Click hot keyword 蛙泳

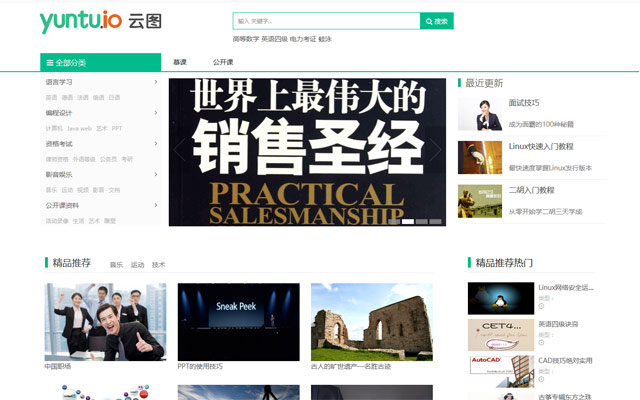pyautogui.click(x=325, y=39)
